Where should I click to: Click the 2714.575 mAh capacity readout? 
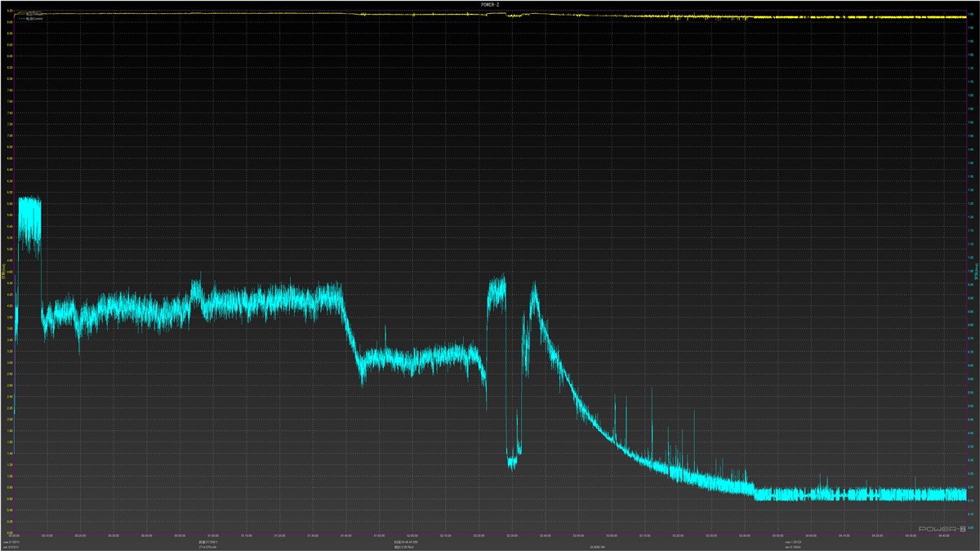[x=211, y=547]
